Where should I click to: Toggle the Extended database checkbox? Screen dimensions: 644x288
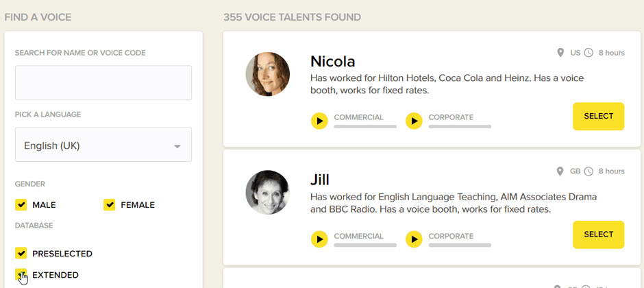tap(21, 274)
